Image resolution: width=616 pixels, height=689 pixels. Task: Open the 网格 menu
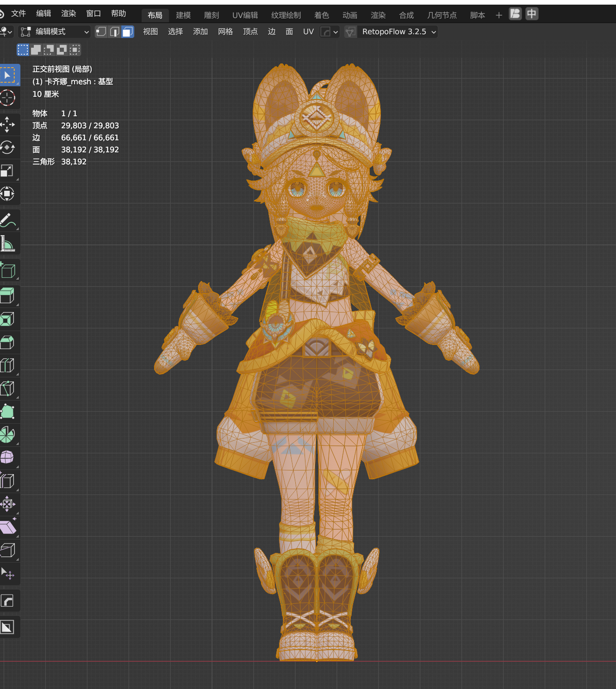coord(225,31)
